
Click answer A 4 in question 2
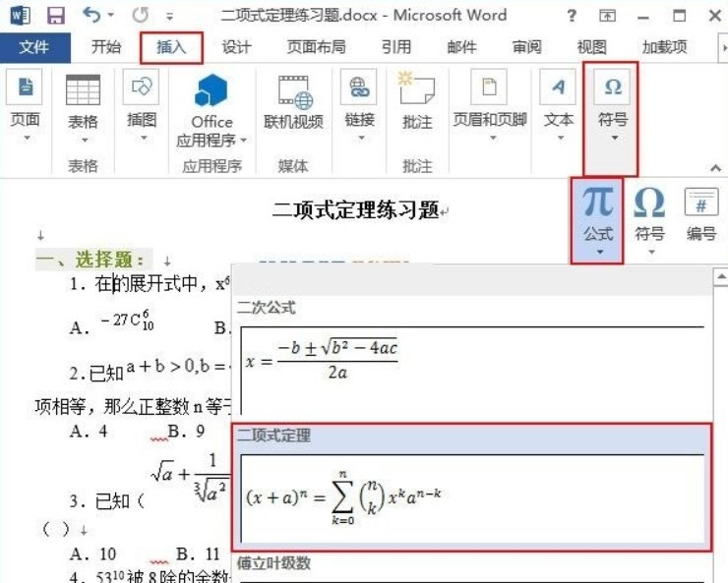pos(89,432)
